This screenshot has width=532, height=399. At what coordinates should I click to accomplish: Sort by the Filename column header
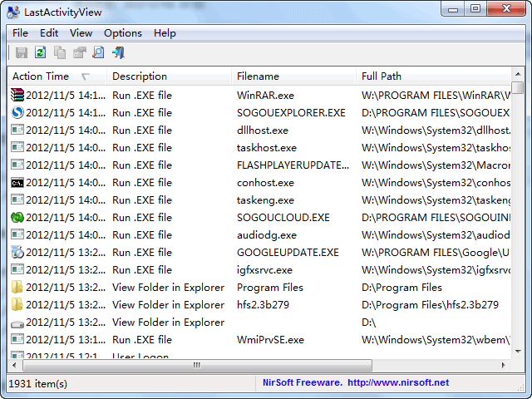[x=293, y=76]
